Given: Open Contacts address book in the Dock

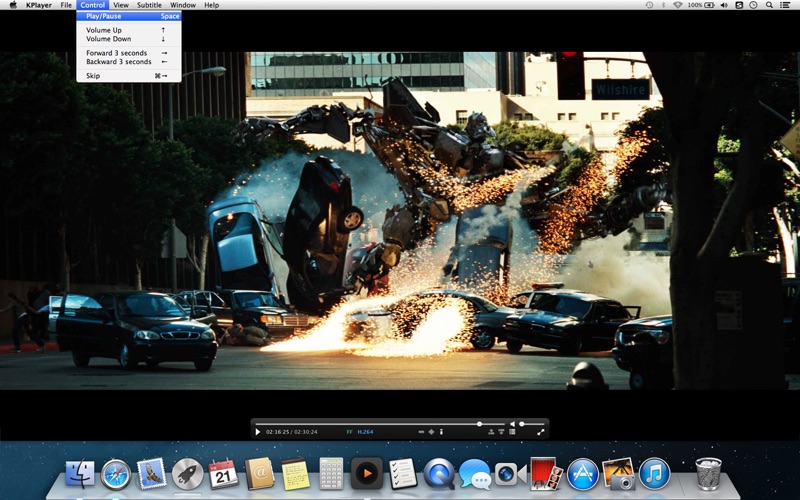Looking at the screenshot, I should pos(260,474).
